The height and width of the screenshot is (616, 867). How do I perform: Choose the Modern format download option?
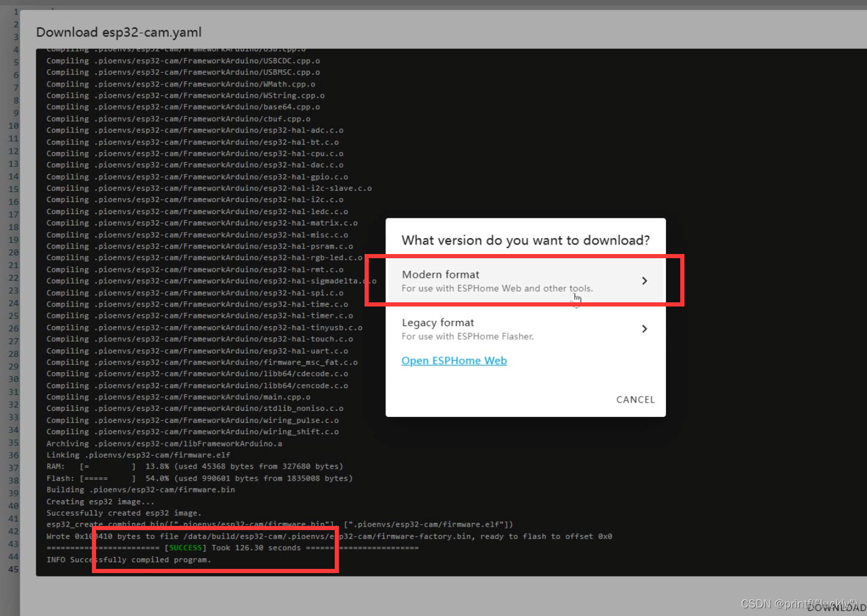coord(526,281)
